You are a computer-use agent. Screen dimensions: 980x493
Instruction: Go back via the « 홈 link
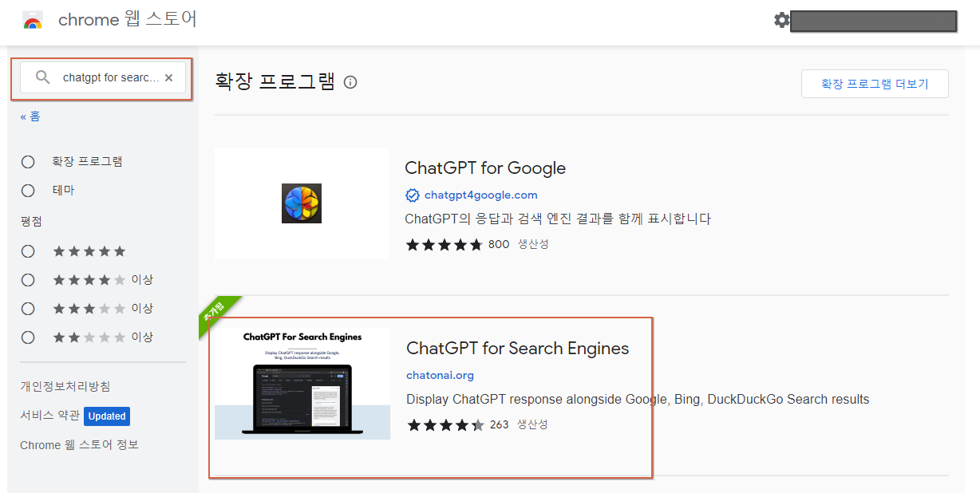(x=30, y=116)
